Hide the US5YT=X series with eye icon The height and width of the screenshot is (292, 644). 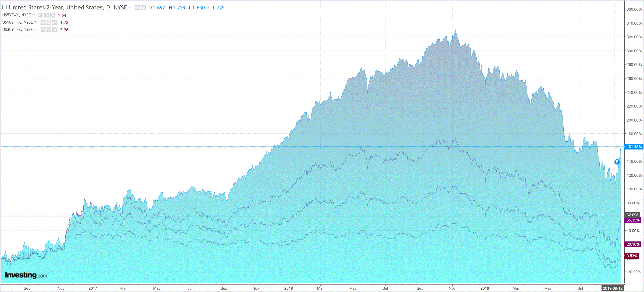pos(41,15)
